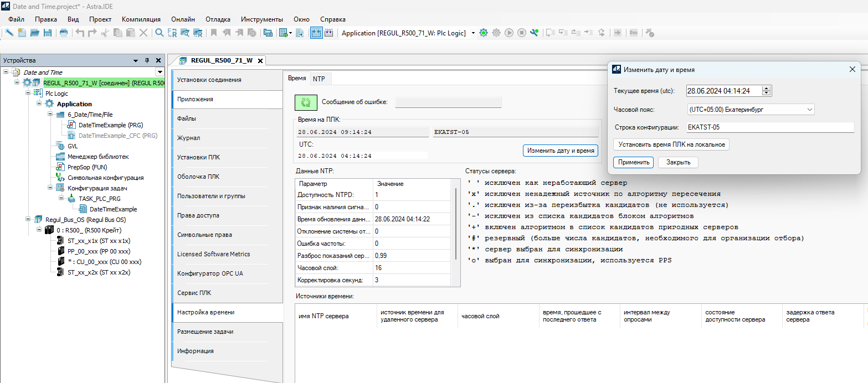Select DateTimeExample (PRG) in device tree
Screen dimensions: 868x383
point(110,125)
